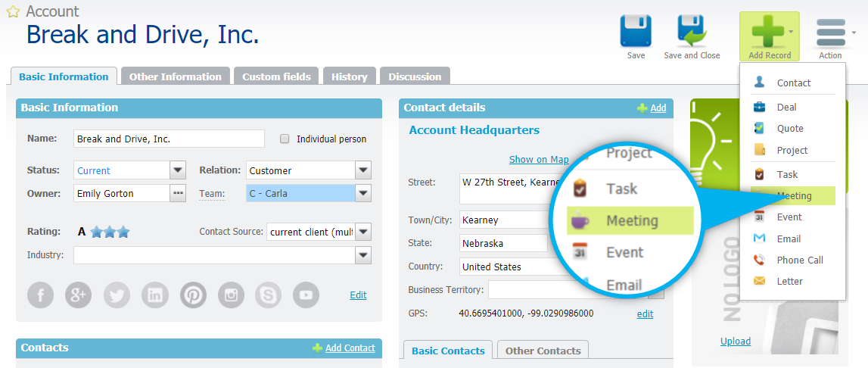Click the favorite star beside Account
The image size is (868, 368).
[13, 11]
